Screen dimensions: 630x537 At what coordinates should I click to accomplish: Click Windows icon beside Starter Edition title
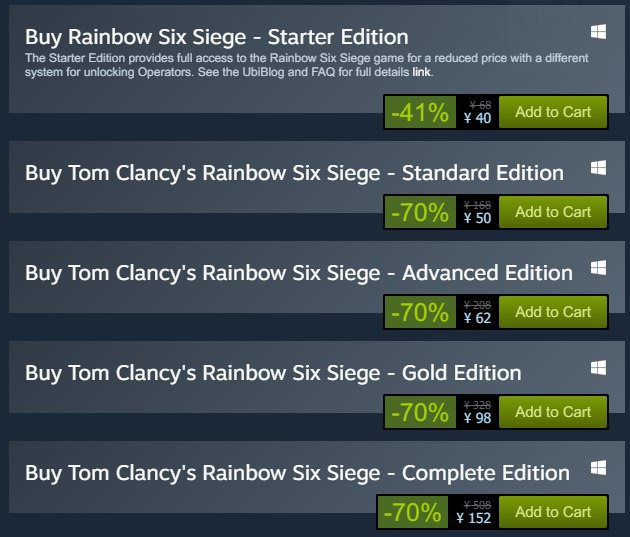[598, 32]
